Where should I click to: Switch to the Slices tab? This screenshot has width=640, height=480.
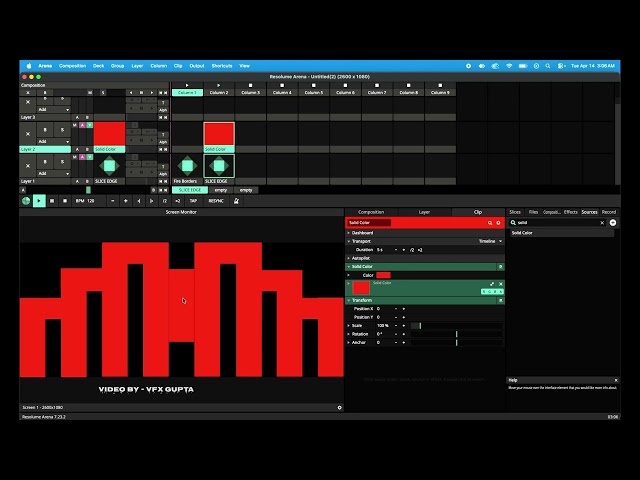pyautogui.click(x=515, y=212)
